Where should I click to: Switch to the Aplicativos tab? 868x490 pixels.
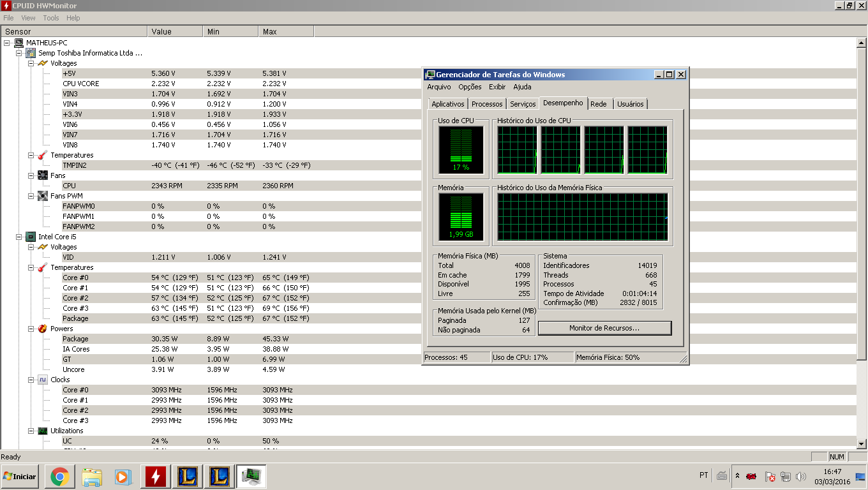[x=448, y=104]
